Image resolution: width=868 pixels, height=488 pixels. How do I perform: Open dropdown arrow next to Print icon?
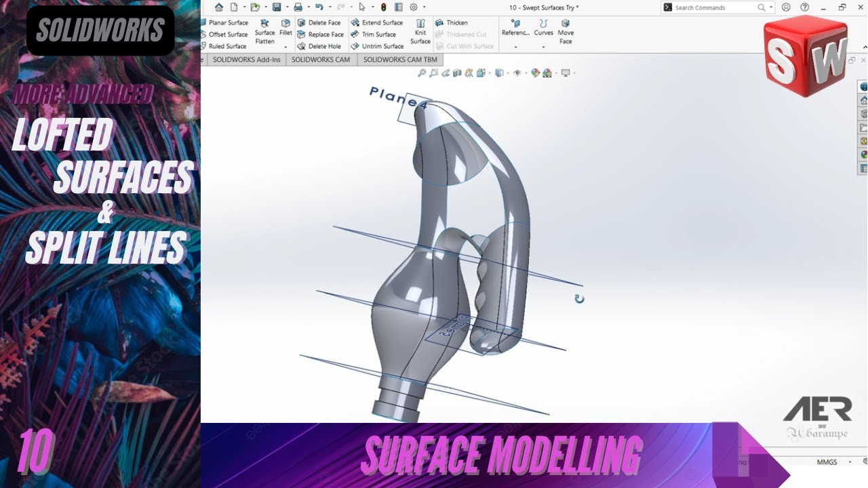[309, 7]
